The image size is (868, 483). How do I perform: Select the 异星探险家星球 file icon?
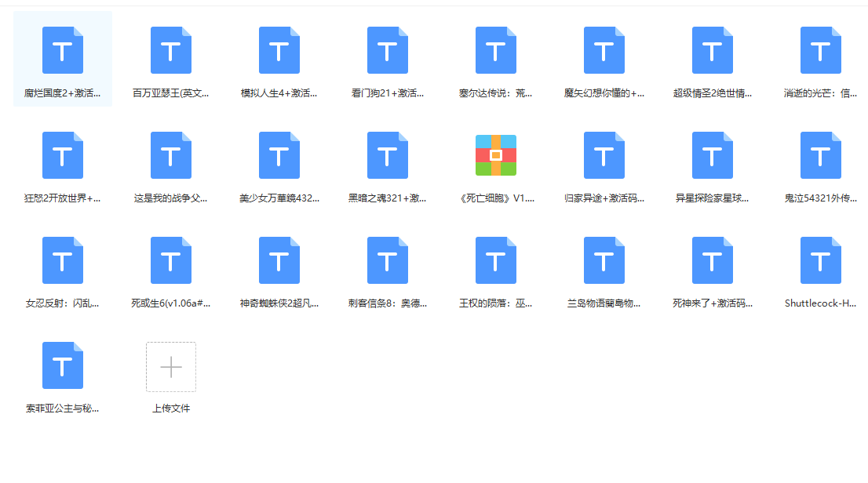tap(713, 155)
